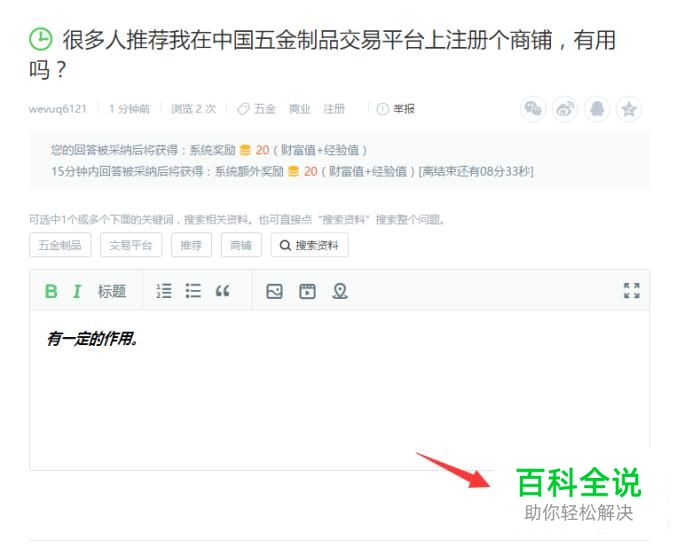Viewport: 692px width, 557px height.
Task: Click the 搜索资料 search button
Action: pyautogui.click(x=309, y=245)
